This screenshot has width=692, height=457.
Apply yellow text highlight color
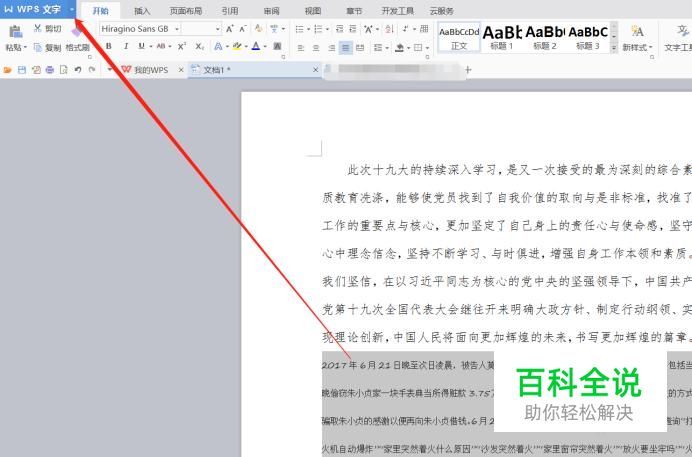(237, 46)
